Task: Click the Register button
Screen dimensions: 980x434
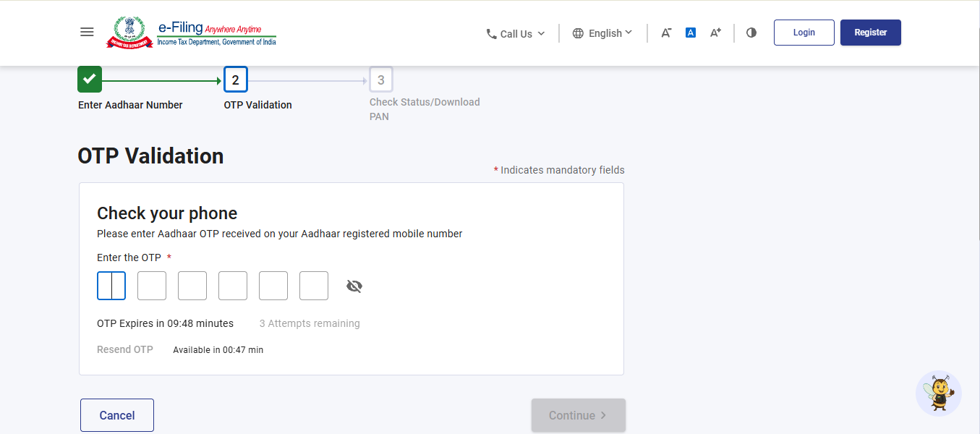Action: (871, 33)
